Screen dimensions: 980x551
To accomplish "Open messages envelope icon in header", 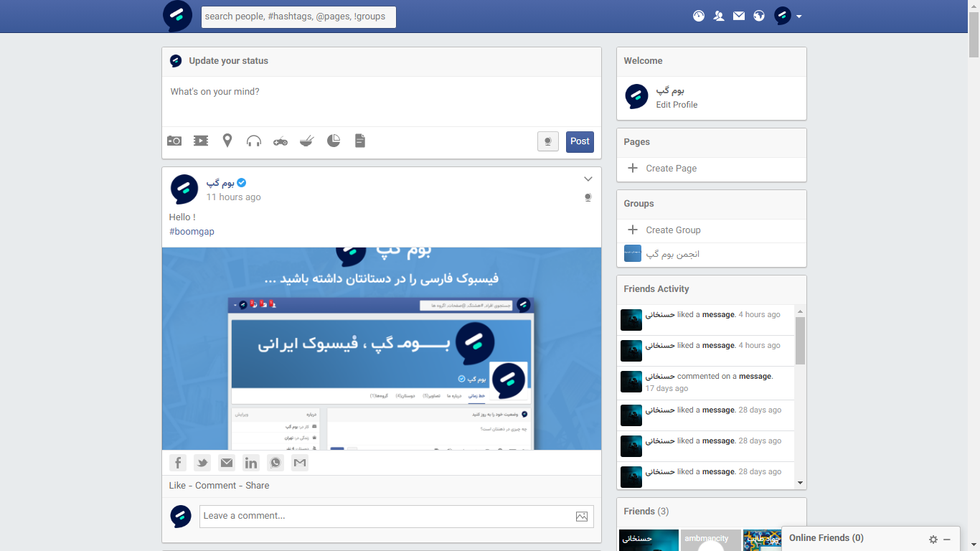I will pyautogui.click(x=739, y=16).
